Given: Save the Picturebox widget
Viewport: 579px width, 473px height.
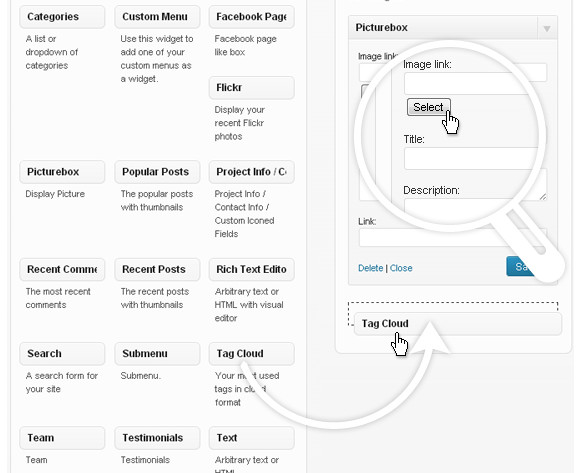Looking at the screenshot, I should coord(521,266).
